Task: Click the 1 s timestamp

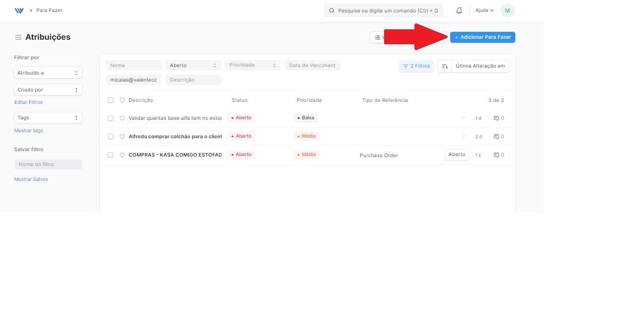Action: (478, 155)
